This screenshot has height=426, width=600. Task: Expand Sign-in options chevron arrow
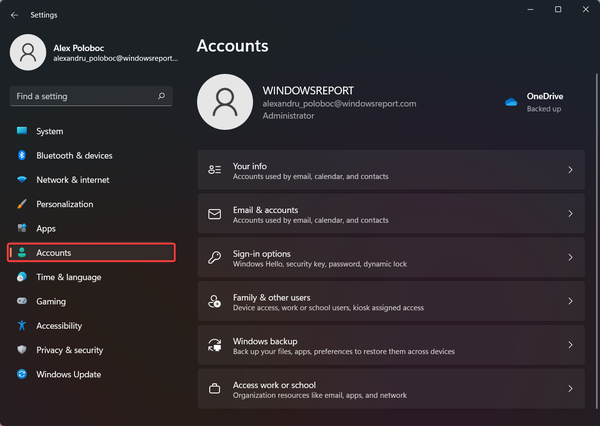coord(570,257)
